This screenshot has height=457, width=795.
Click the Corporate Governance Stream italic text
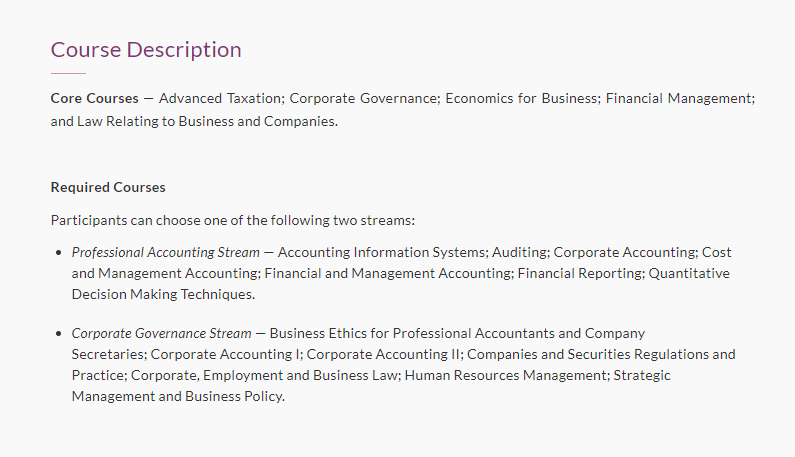[162, 334]
